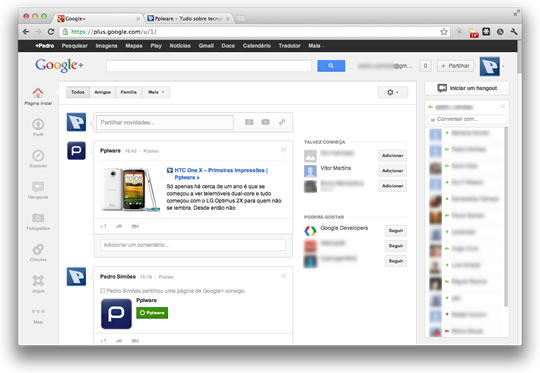The width and height of the screenshot is (540, 373).
Task: Click Adicionar um comentário field
Action: [x=193, y=245]
